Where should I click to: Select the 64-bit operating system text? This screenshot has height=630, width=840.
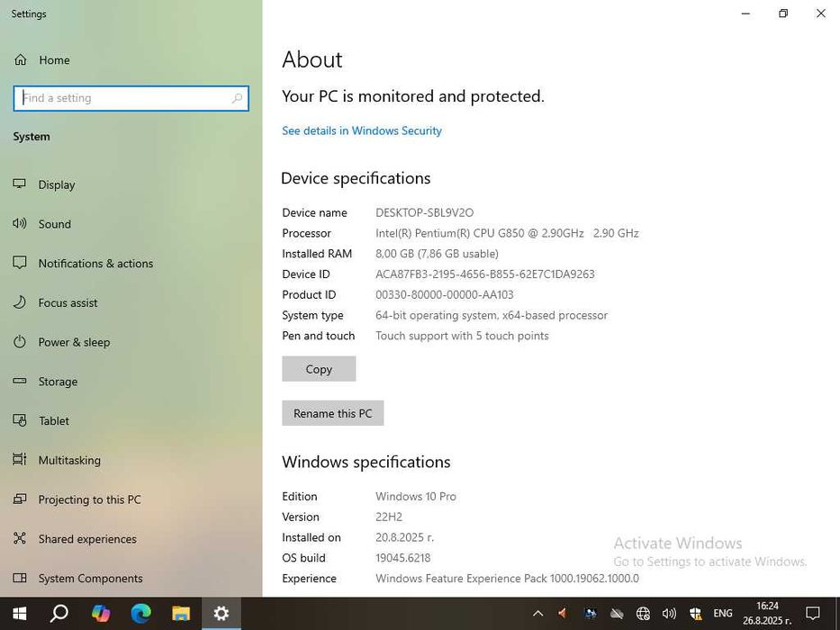pyautogui.click(x=492, y=316)
